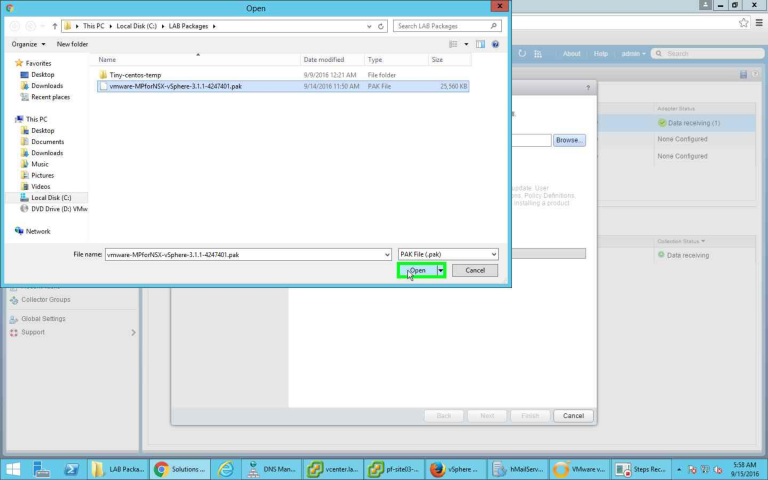Click Local Disk (C:) in address breadcrumb
The height and width of the screenshot is (480, 768).
(136, 26)
